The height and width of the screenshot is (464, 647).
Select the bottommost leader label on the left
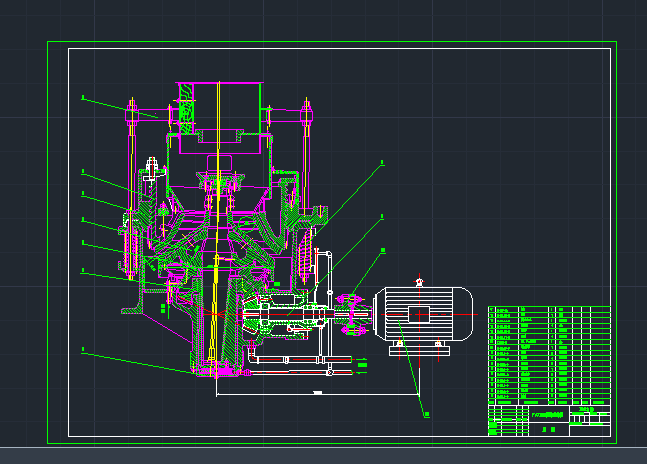click(83, 351)
